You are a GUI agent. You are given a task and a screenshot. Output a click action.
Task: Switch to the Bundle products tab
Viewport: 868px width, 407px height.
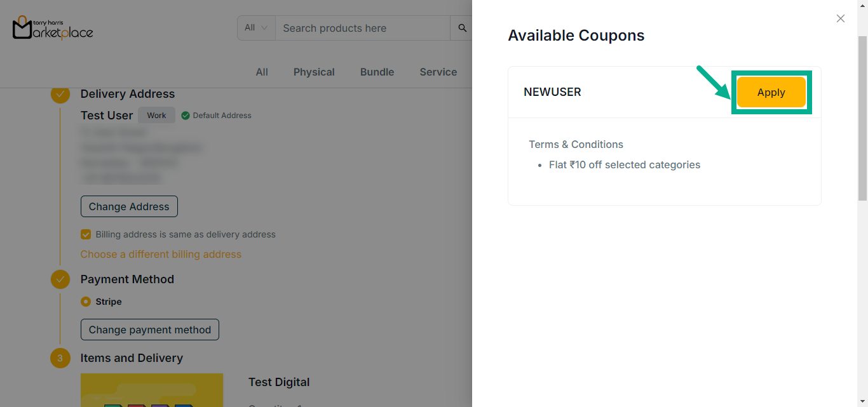click(377, 72)
